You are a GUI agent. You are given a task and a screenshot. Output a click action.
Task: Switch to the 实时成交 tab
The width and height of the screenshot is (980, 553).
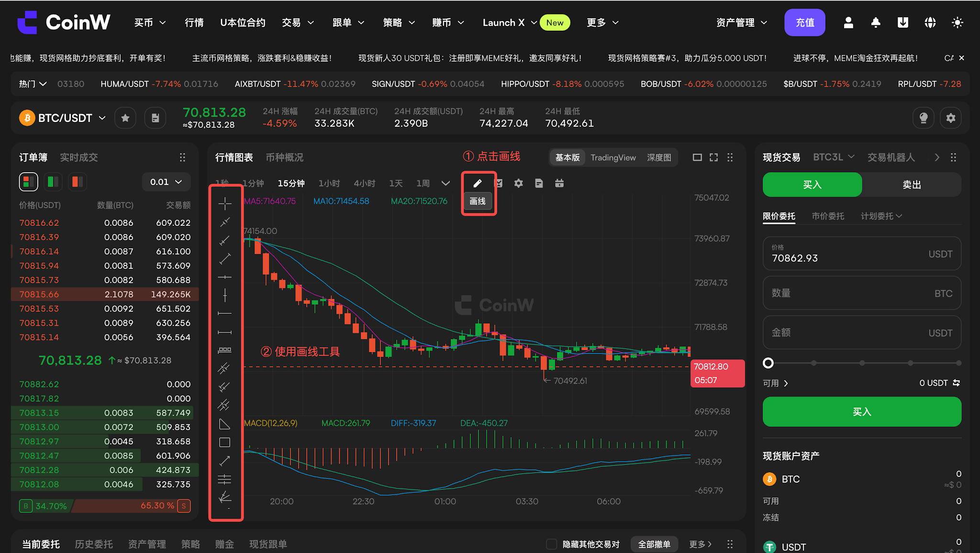point(79,157)
